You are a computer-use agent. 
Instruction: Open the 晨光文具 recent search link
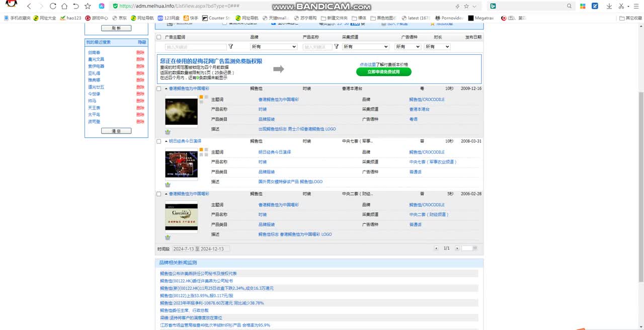tap(96, 59)
